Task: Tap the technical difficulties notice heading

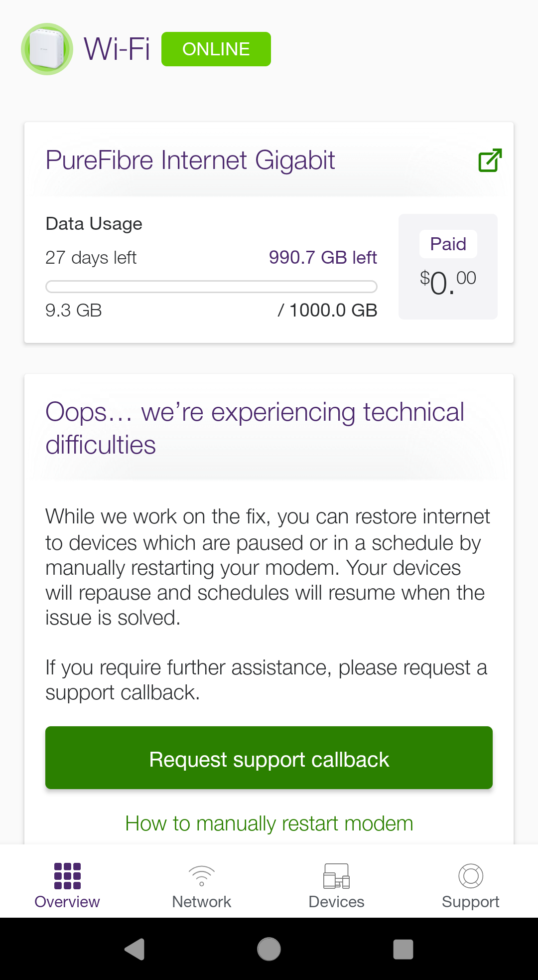Action: pos(255,428)
